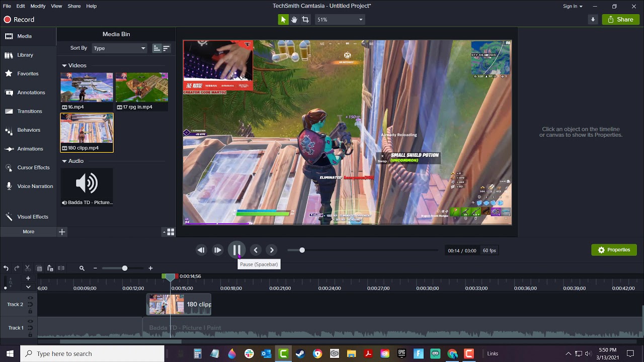The width and height of the screenshot is (644, 362).
Task: Open the Visual Effects tab
Action: tap(28, 217)
